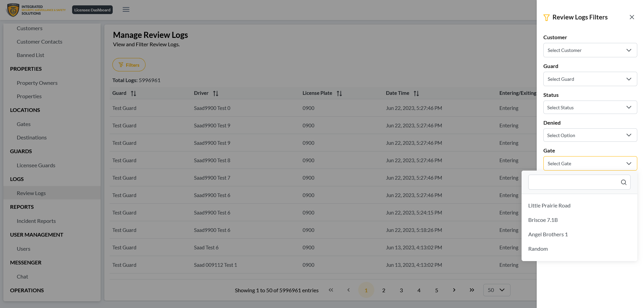Screen dimensions: 644x308
Task: Close the Review Logs Filters panel
Action: (632, 17)
